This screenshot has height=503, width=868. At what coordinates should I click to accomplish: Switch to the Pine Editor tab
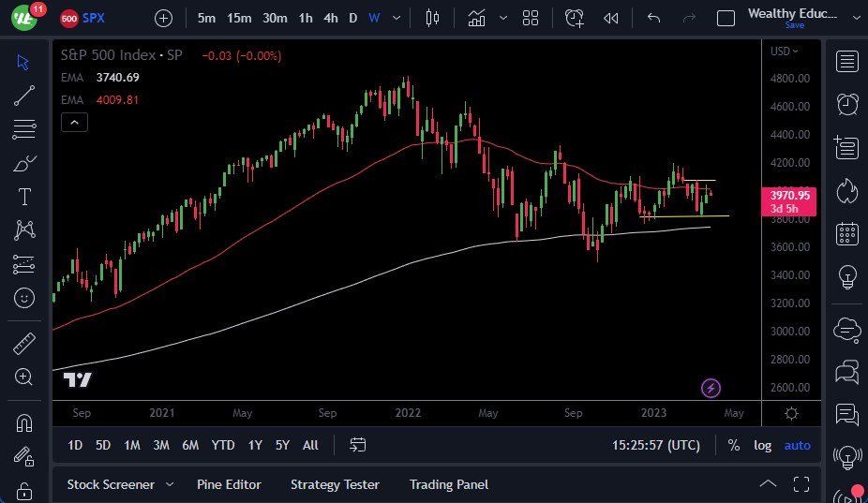(x=229, y=484)
